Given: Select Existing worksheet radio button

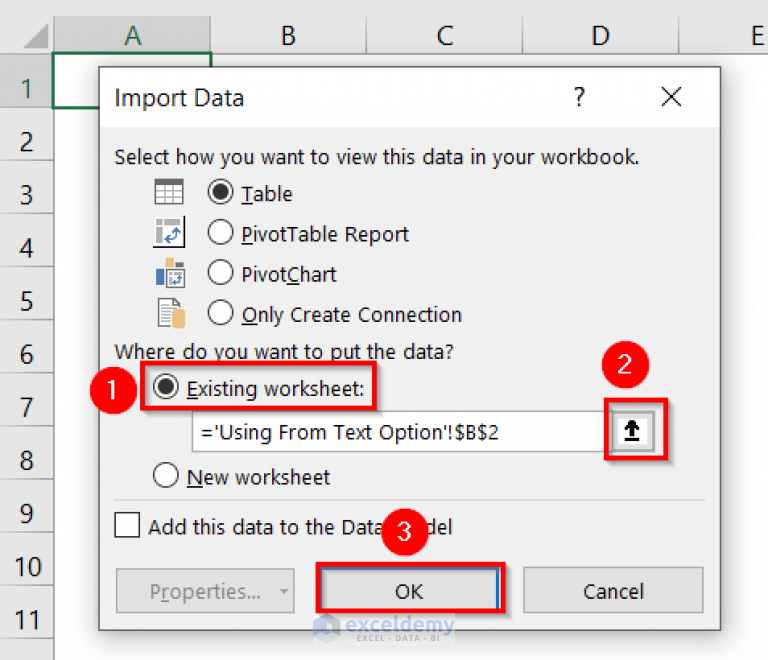Looking at the screenshot, I should 166,388.
